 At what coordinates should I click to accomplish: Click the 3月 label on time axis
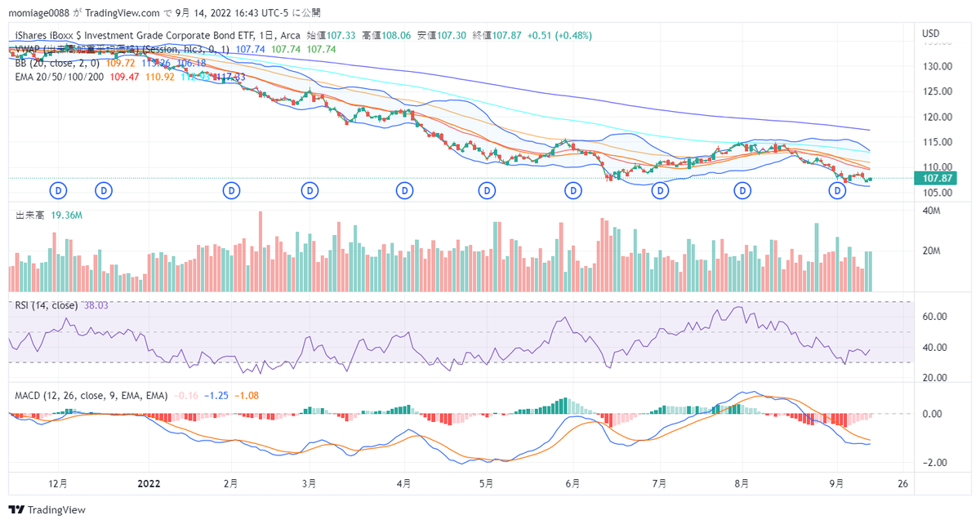309,484
